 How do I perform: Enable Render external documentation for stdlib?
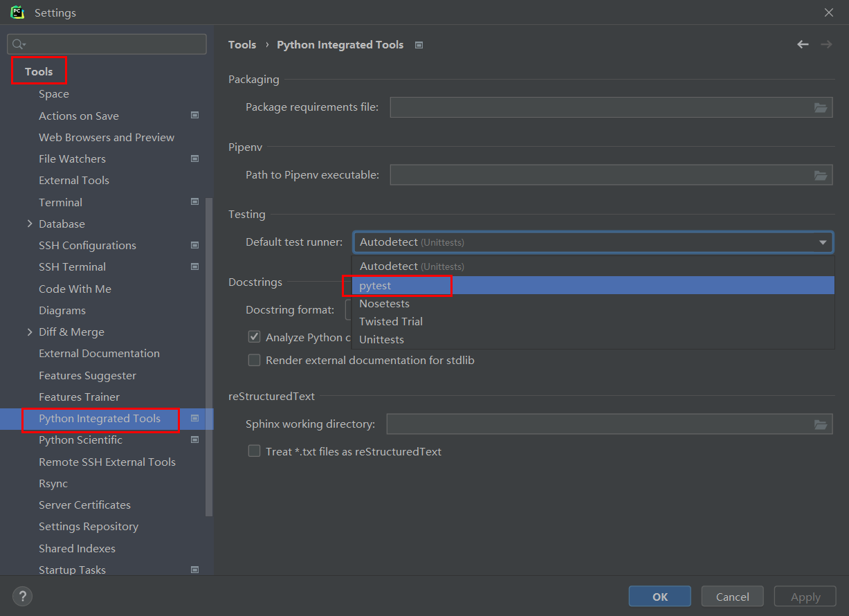(x=255, y=360)
